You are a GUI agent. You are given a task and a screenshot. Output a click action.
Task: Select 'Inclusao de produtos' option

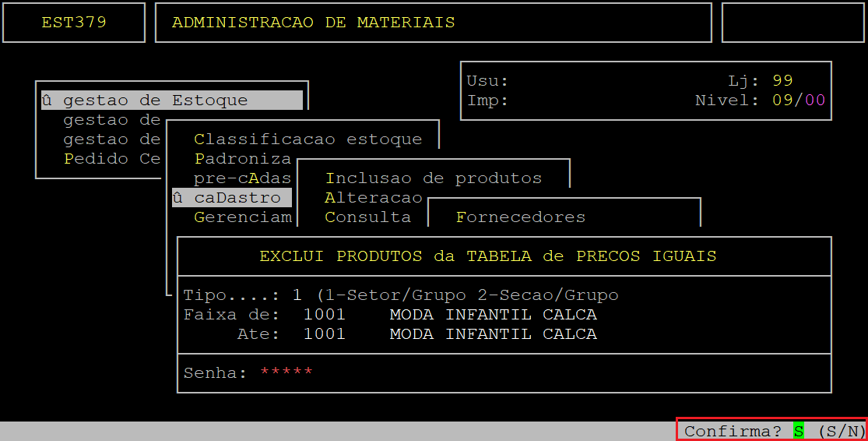(433, 178)
